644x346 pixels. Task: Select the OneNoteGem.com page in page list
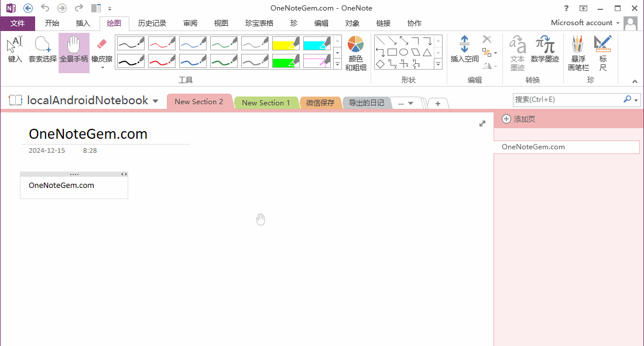tap(567, 147)
